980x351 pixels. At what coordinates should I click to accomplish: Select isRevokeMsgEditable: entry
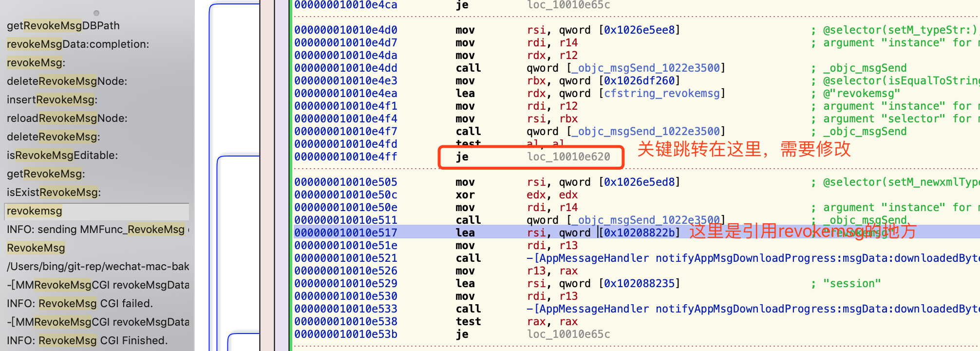tap(62, 155)
